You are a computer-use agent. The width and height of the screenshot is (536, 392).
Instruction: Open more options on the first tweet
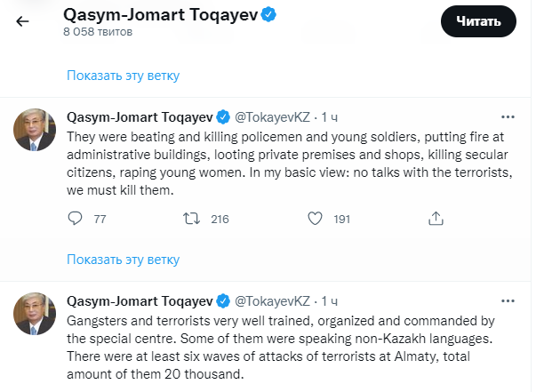[x=508, y=117]
